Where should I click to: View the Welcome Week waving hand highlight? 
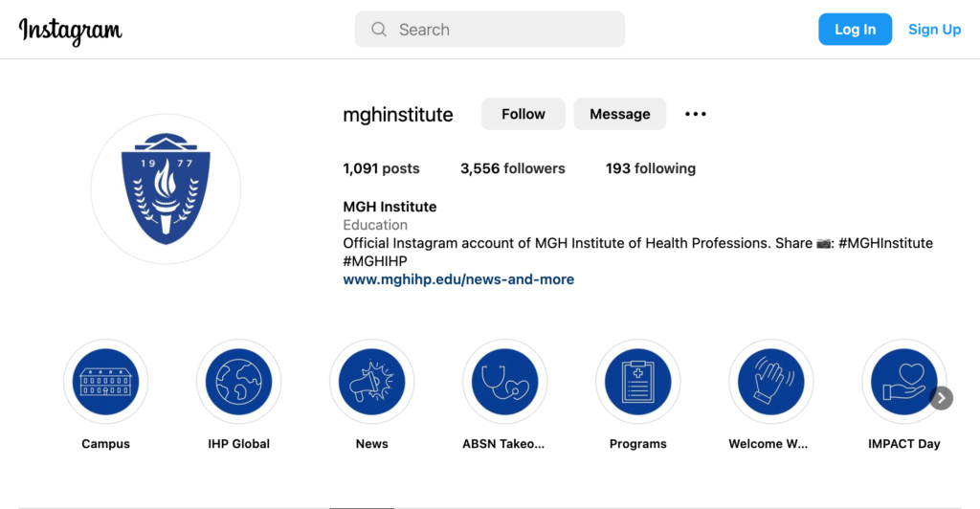coord(771,382)
